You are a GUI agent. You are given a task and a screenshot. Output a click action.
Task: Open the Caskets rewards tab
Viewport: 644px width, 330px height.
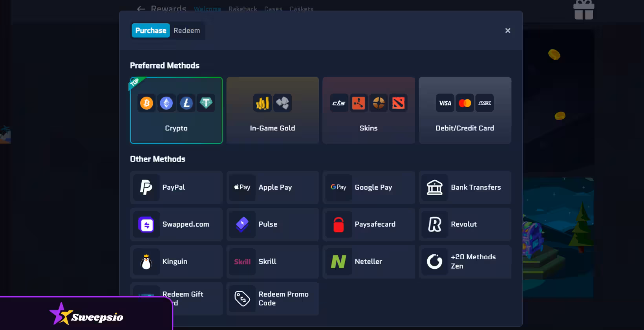301,9
